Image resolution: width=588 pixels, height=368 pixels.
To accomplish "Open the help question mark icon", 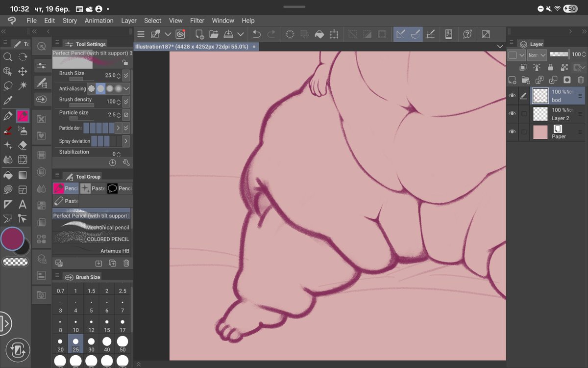I will tap(467, 34).
